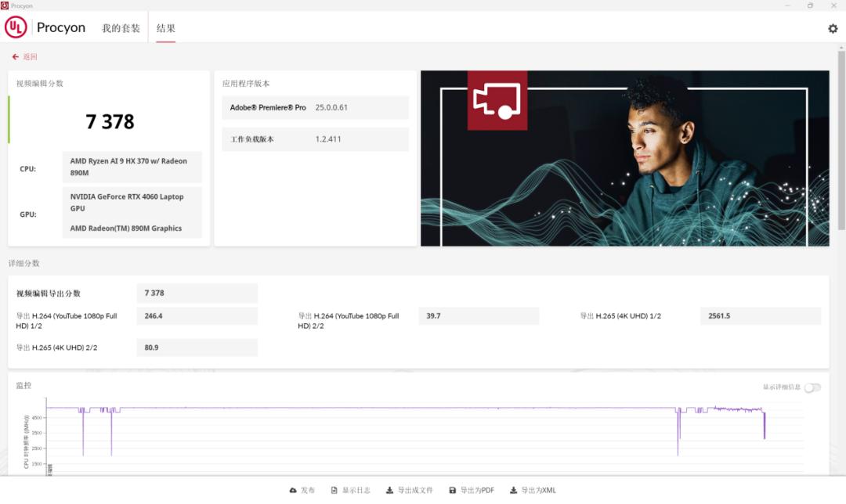Click the Procyon title bar app icon
Screen dimensions: 846x504
(x=5, y=5)
